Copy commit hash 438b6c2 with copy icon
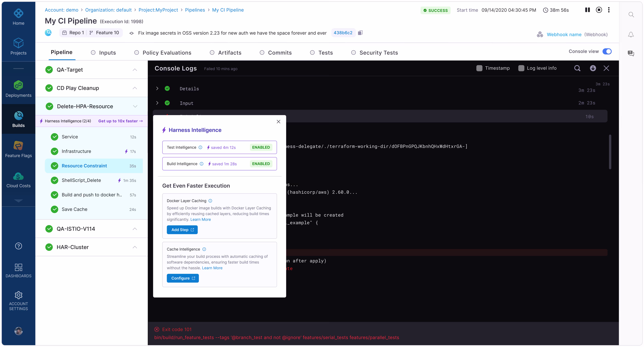This screenshot has height=347, width=644. coord(360,33)
